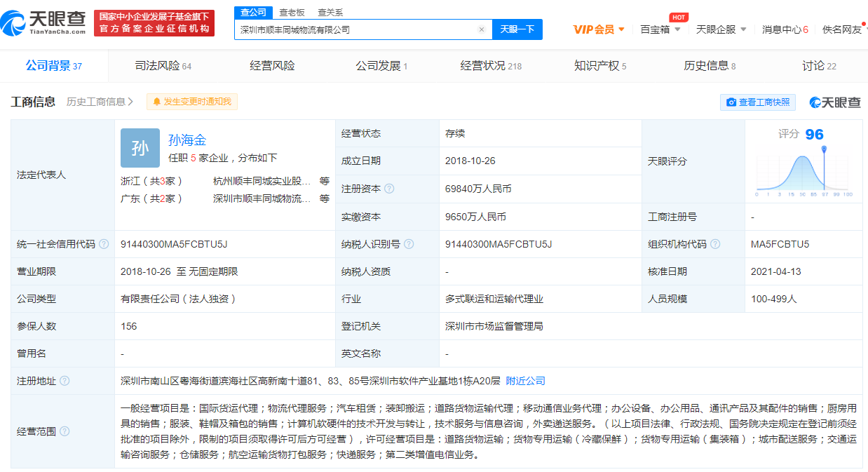Select the 讨论 tab

[x=819, y=66]
